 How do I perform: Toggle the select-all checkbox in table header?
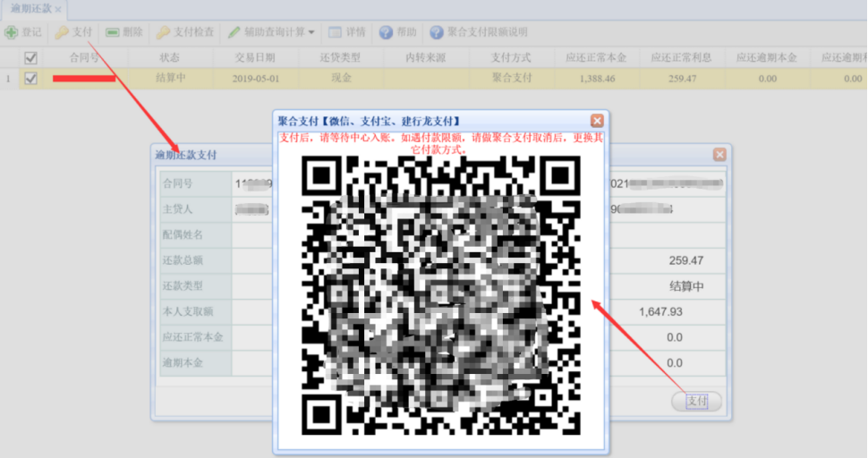pos(31,57)
